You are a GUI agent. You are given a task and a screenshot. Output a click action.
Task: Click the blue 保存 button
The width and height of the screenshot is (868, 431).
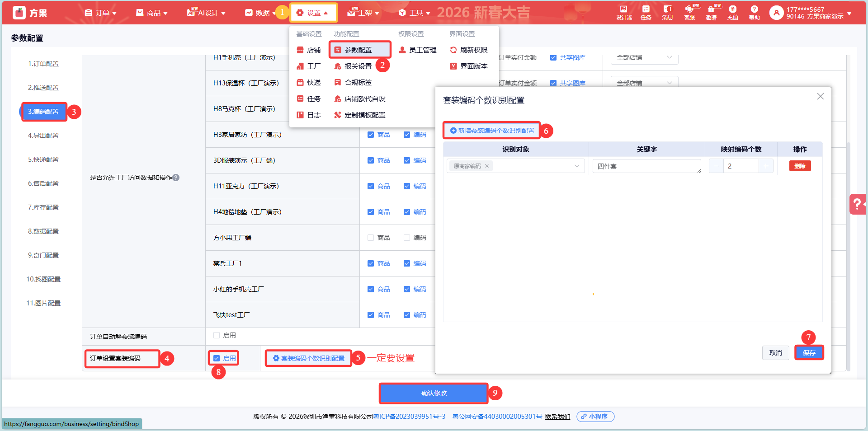(809, 353)
